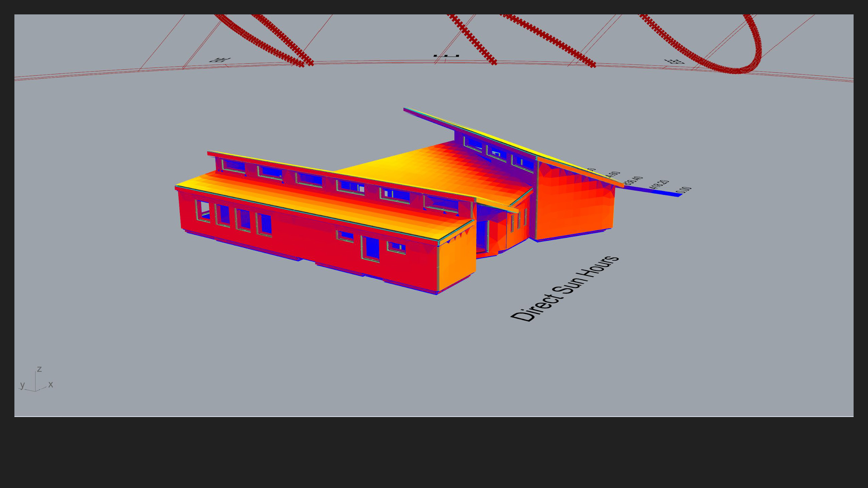Click the right compass angle label on ring
Image resolution: width=868 pixels, height=488 pixels.
coord(675,62)
